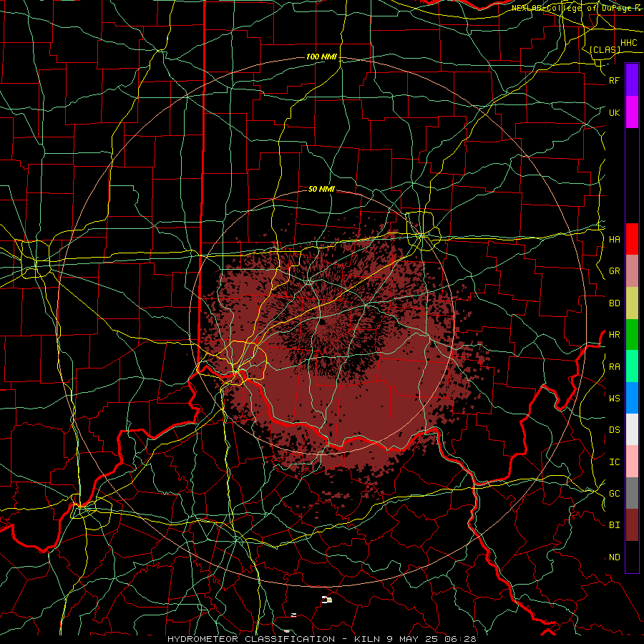Click the 'DS' legend label
The width and height of the screenshot is (644, 644).
[x=615, y=429]
